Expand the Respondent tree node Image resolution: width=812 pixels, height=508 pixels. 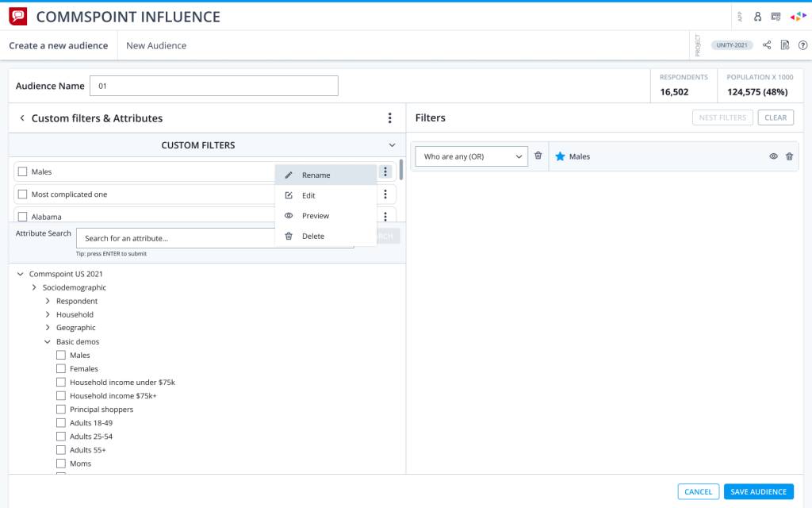(48, 301)
